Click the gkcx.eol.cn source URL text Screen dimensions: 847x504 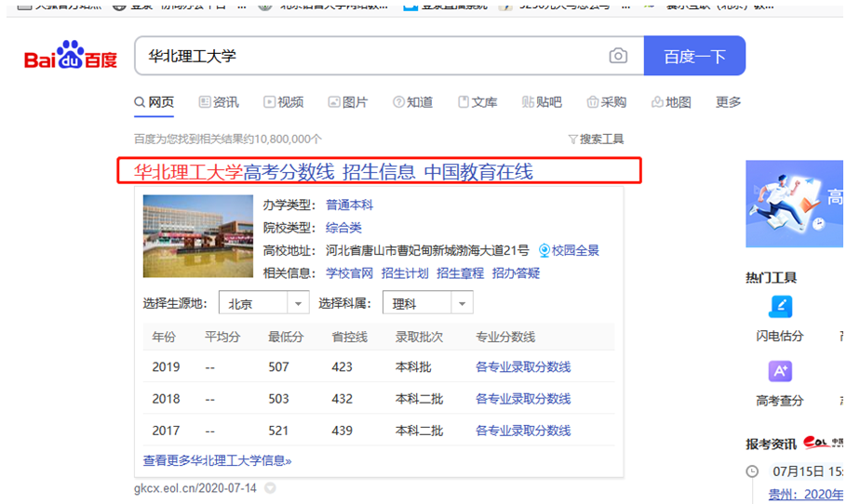(195, 488)
